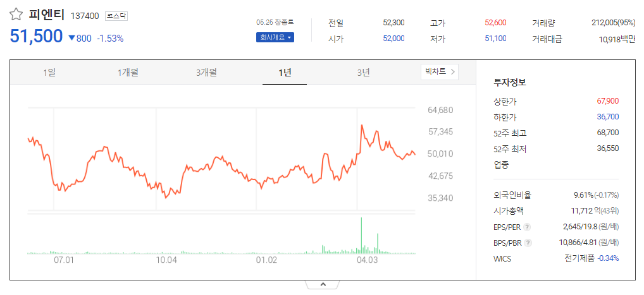Click the 07.01 date axis label

[64, 260]
